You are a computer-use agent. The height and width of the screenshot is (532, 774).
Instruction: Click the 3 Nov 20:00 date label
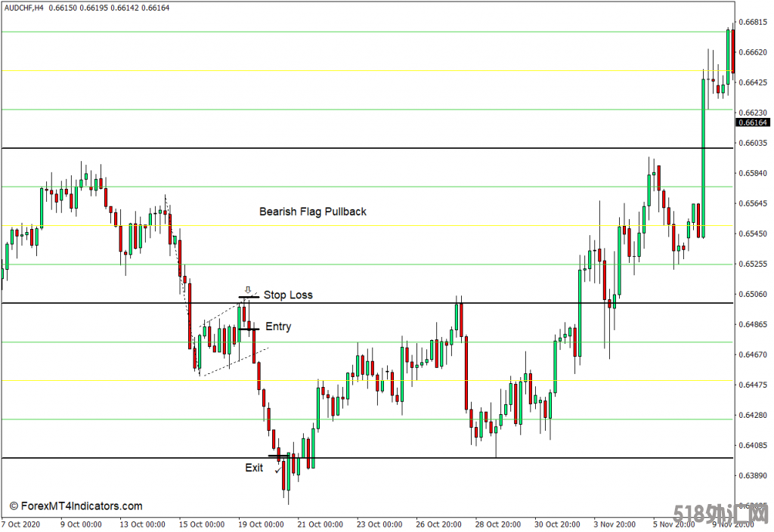(x=615, y=524)
